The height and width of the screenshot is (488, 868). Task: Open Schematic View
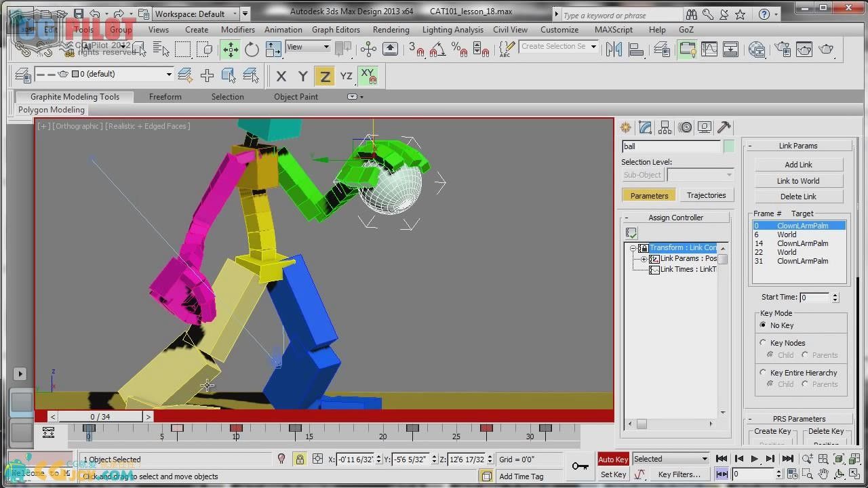[x=731, y=49]
